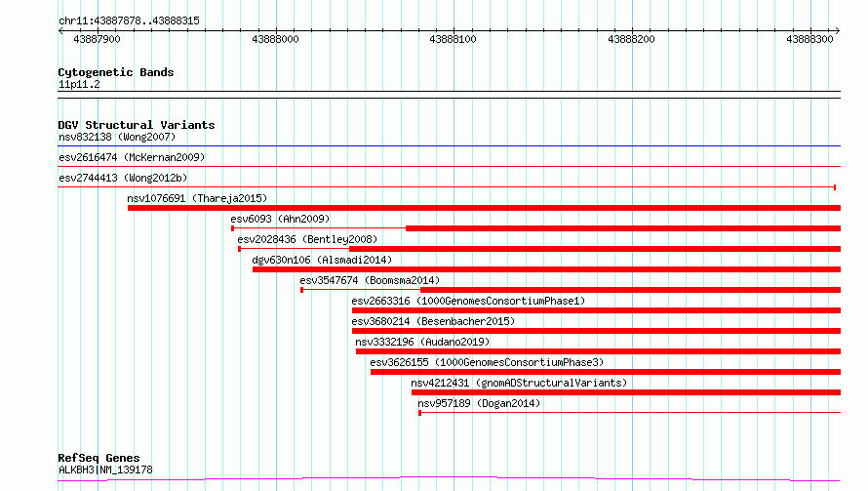Select the esv2616474 (McKernan2009) variant label

click(132, 157)
